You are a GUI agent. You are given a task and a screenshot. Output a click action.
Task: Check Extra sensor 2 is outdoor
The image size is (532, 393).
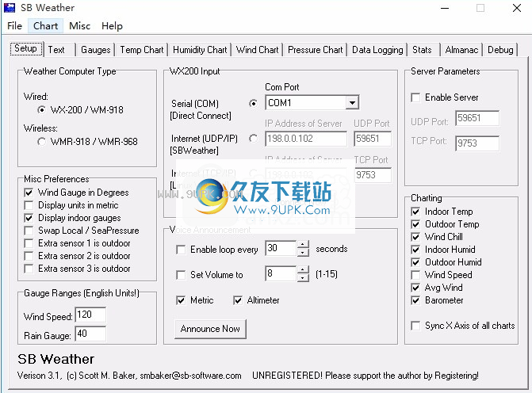[x=29, y=256]
